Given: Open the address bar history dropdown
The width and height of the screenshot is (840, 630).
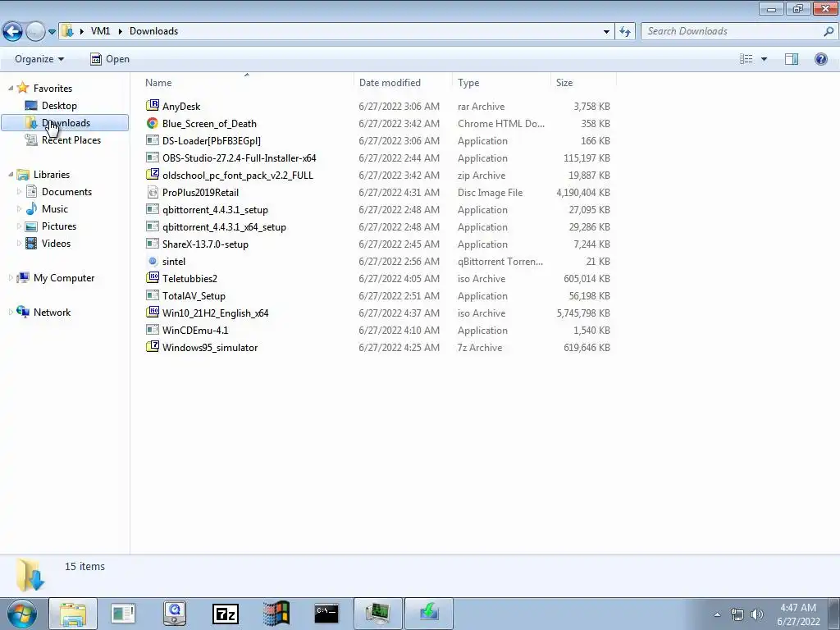Looking at the screenshot, I should point(606,32).
